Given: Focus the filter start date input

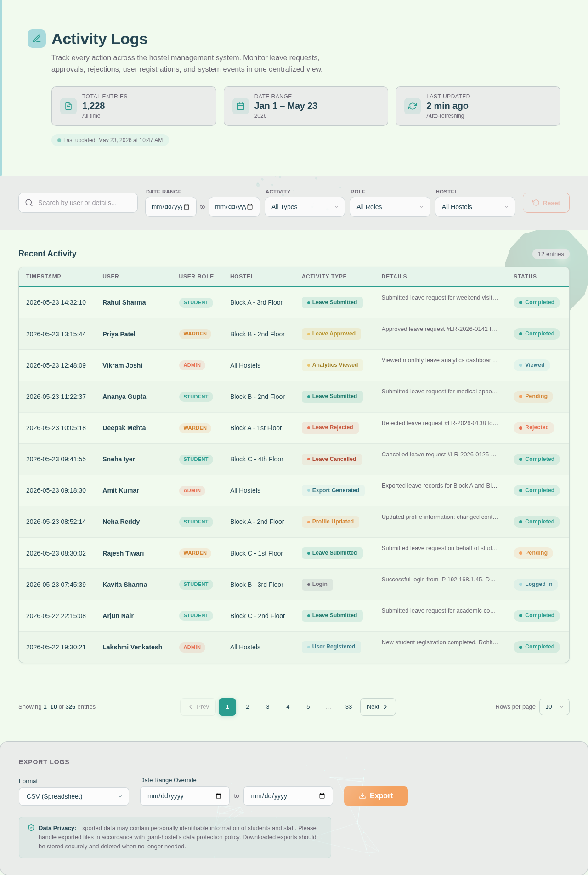Looking at the screenshot, I should [171, 207].
